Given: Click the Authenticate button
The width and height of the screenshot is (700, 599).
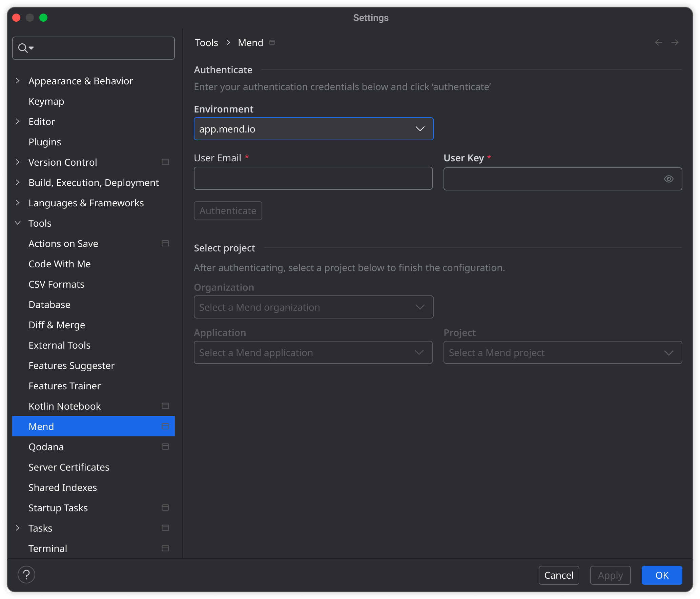Looking at the screenshot, I should coord(228,211).
